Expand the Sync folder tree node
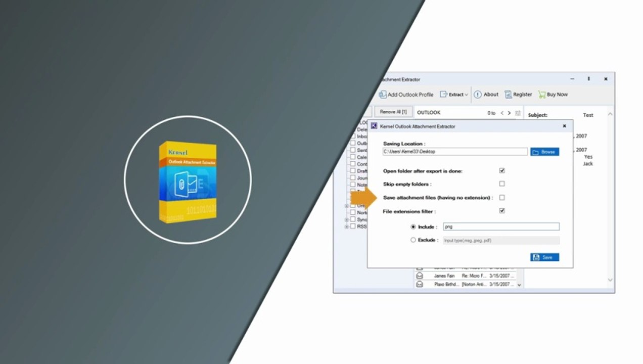 pyautogui.click(x=347, y=220)
